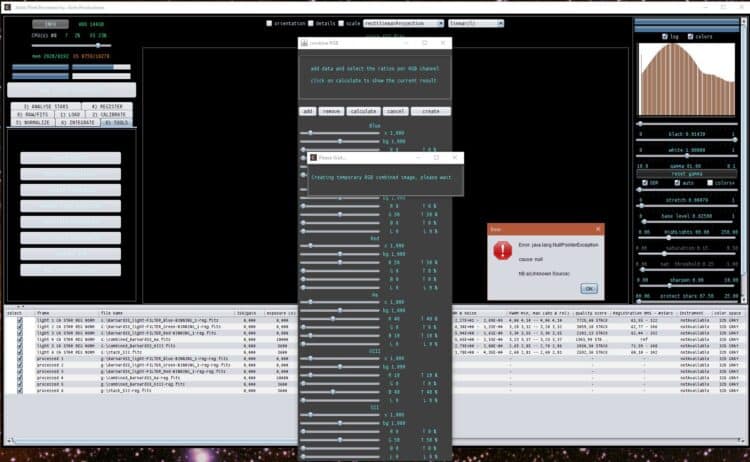750x462 pixels.
Task: Click the file table horizontal scrollbar
Action: [376, 440]
